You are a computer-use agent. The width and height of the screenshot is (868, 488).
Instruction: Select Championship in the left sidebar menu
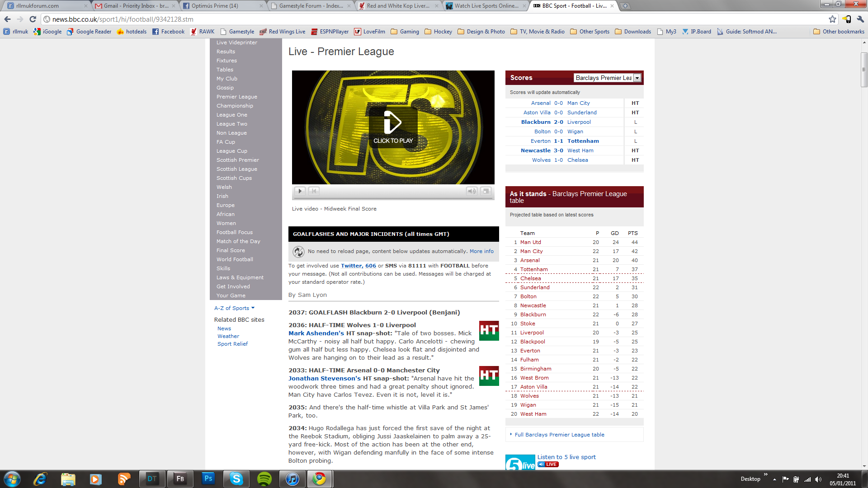coord(235,106)
